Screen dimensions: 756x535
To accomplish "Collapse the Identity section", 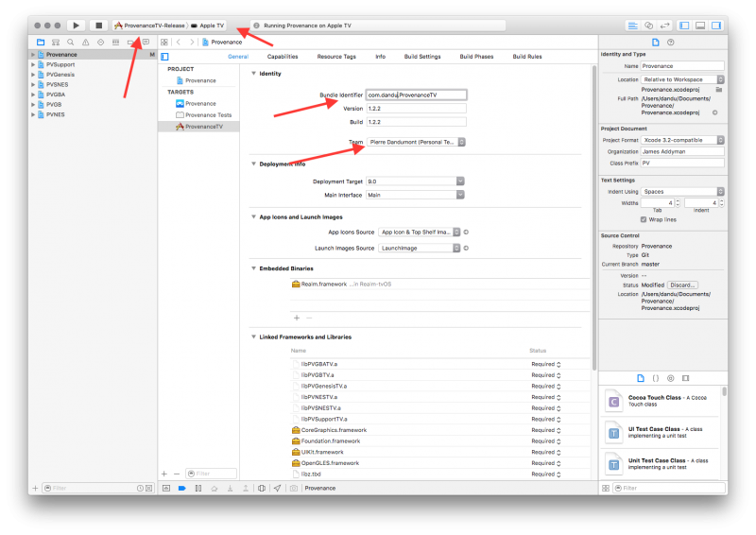I will pyautogui.click(x=253, y=74).
